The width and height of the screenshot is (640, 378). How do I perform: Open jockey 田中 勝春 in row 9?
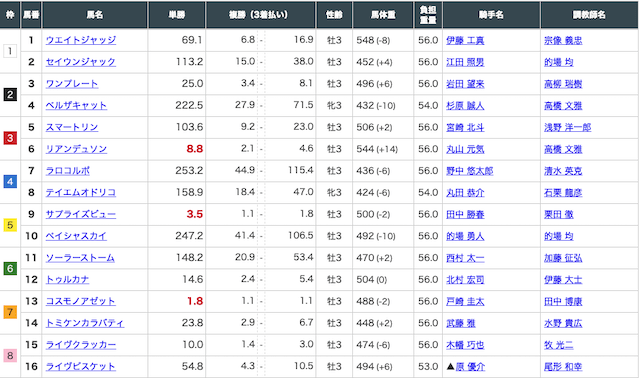pyautogui.click(x=465, y=215)
